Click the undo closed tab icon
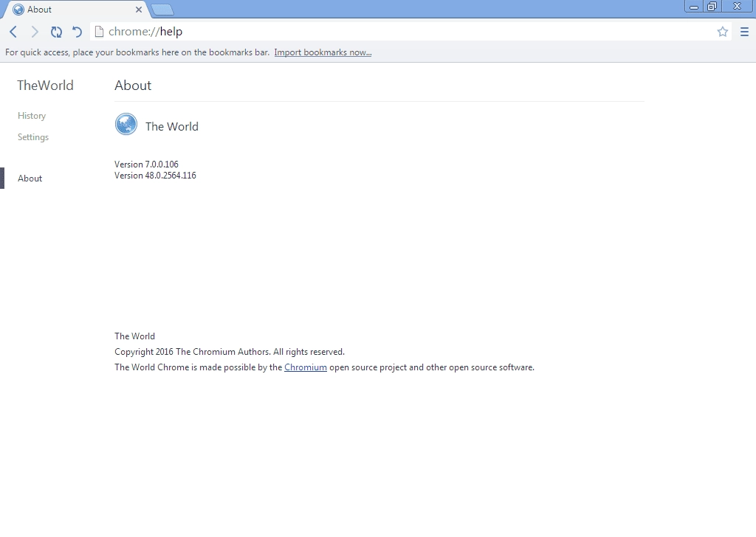This screenshot has width=756, height=537. 77,32
